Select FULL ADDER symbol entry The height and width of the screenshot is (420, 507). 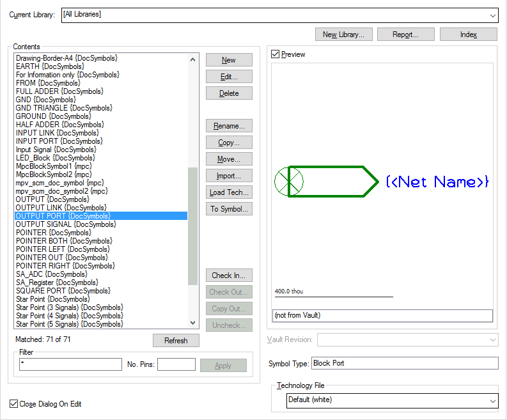coord(55,91)
